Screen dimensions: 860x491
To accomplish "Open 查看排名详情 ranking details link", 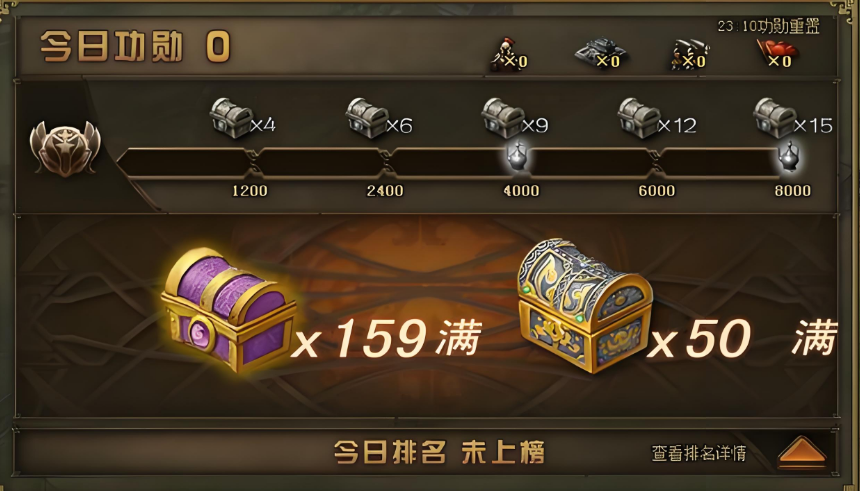I will click(x=699, y=453).
